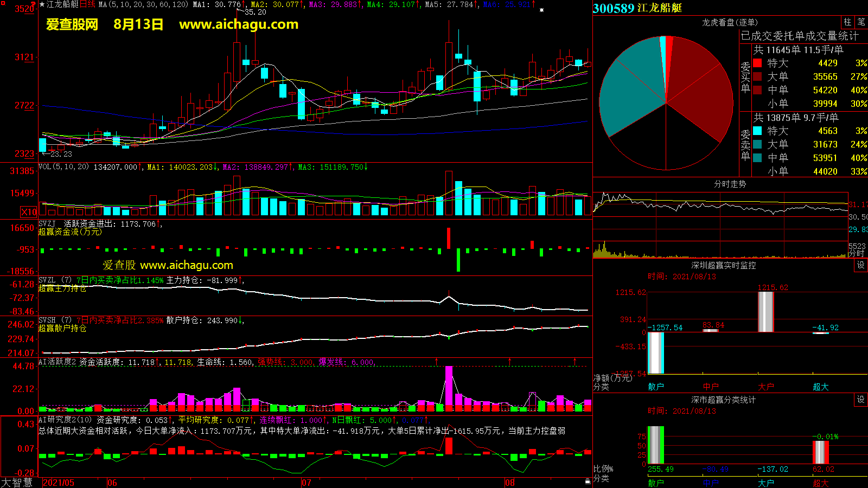This screenshot has height=488, width=868.
Task: Switch pie view to 柱 bar mode
Action: [x=847, y=22]
